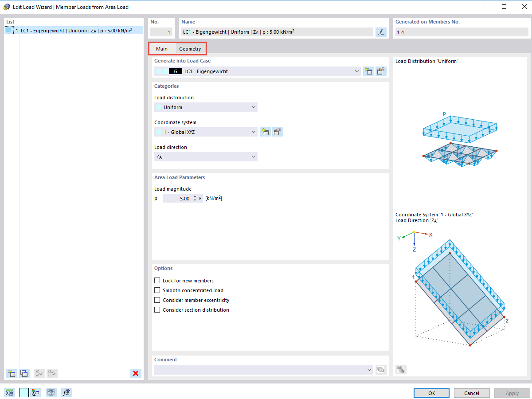Enable 'Consider member eccentricity'
Image resolution: width=532 pixels, height=399 pixels.
(x=157, y=300)
